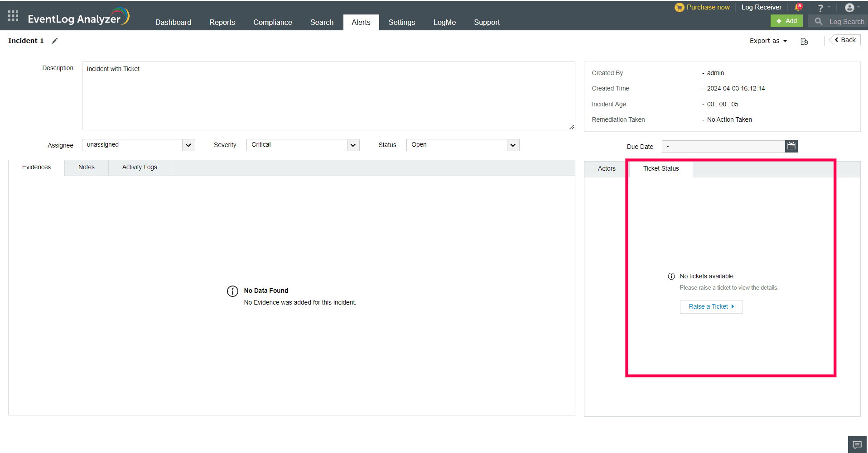Open the Support tab
The image size is (868, 453).
[x=487, y=22]
